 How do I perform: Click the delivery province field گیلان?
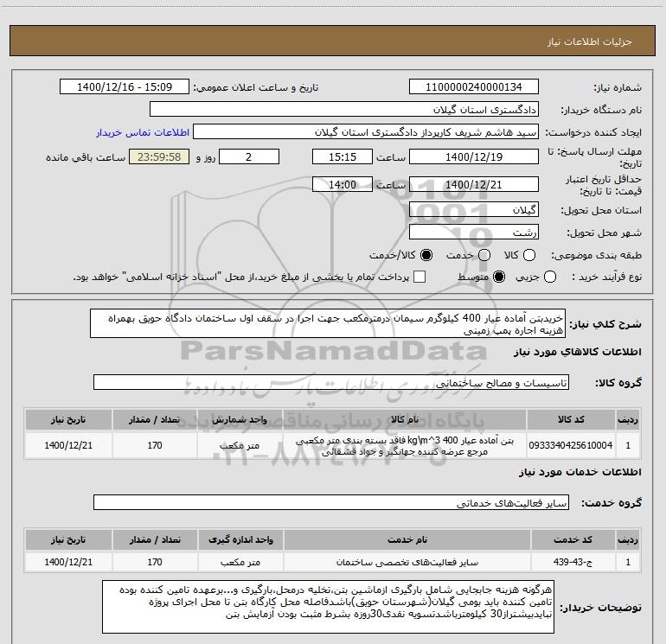[x=474, y=209]
